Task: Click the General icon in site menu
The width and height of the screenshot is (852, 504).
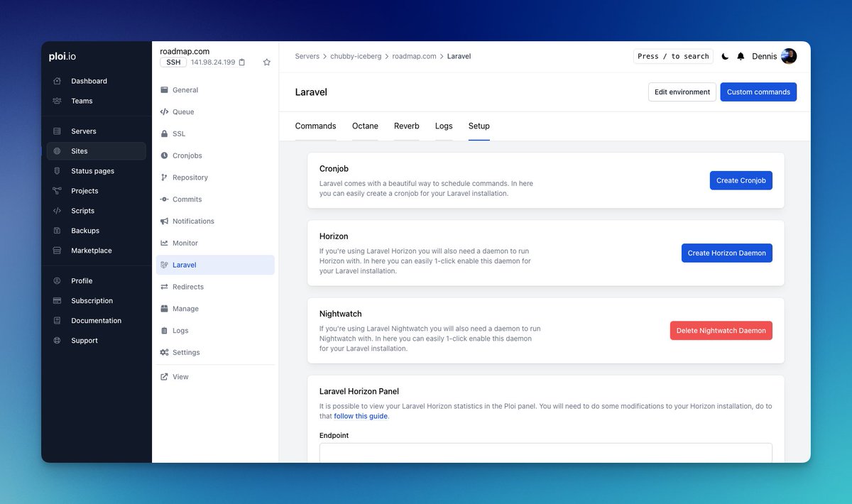Action: [x=165, y=90]
